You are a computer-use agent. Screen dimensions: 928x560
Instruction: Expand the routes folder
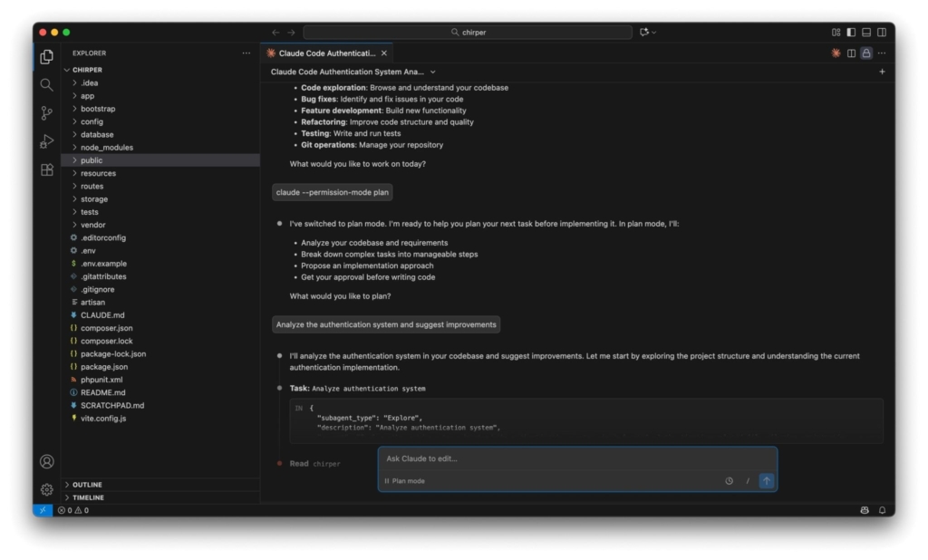coord(160,186)
